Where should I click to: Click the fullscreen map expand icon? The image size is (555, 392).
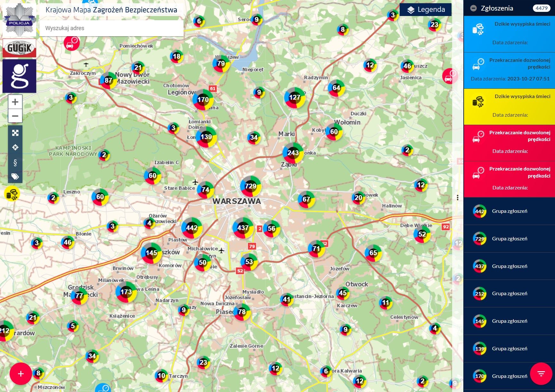coord(15,132)
